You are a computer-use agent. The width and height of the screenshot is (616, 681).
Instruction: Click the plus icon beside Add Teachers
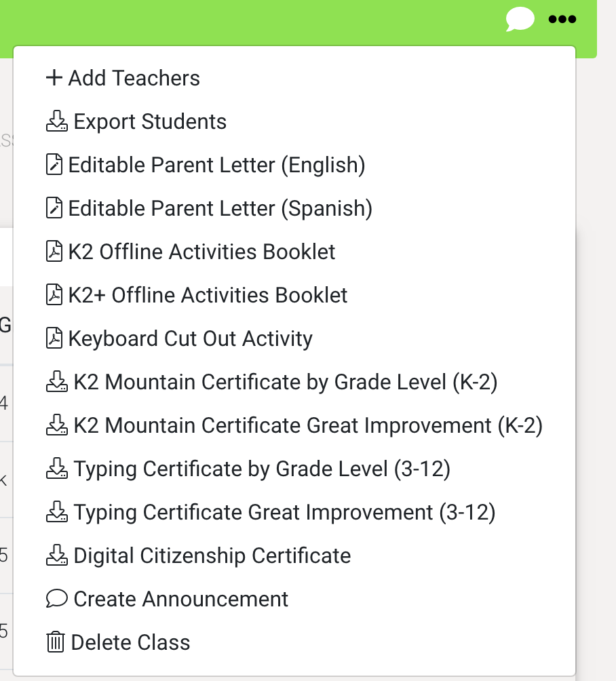point(54,78)
